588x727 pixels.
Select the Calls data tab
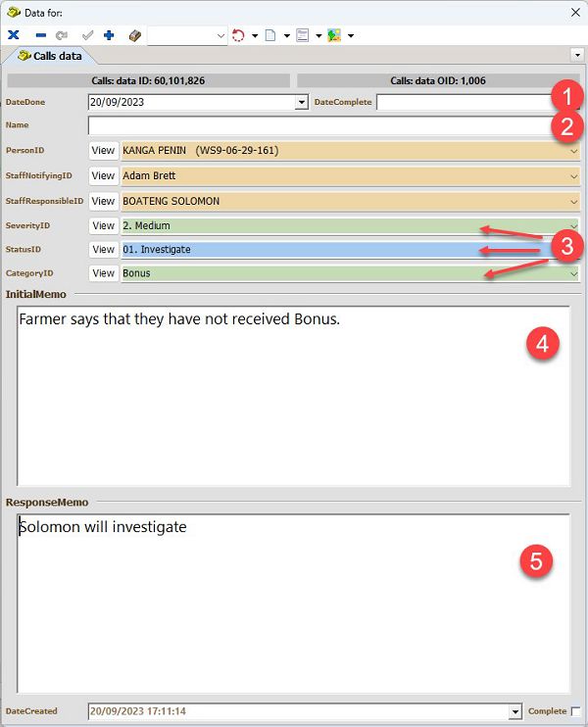pyautogui.click(x=50, y=56)
